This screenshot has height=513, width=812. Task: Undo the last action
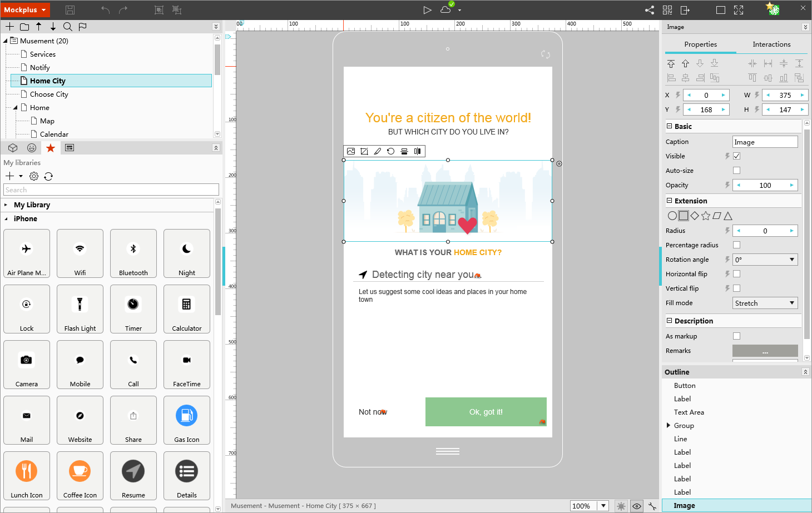coord(106,10)
